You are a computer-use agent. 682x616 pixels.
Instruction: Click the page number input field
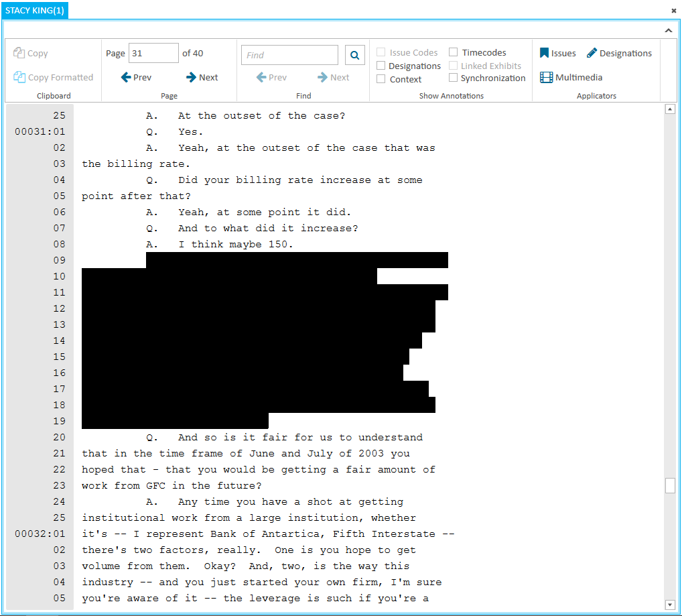tap(153, 53)
